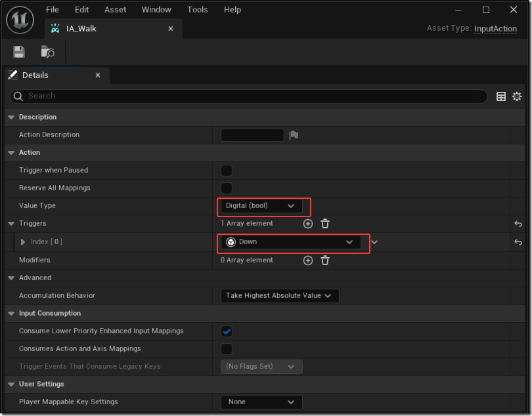Remove all Modifiers array elements
The image size is (532, 416).
tap(325, 260)
